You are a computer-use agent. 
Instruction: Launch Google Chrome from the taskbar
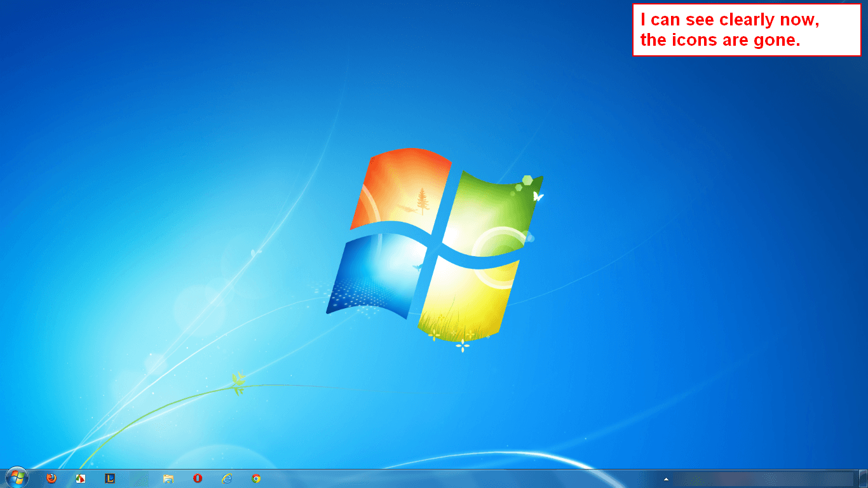point(256,478)
